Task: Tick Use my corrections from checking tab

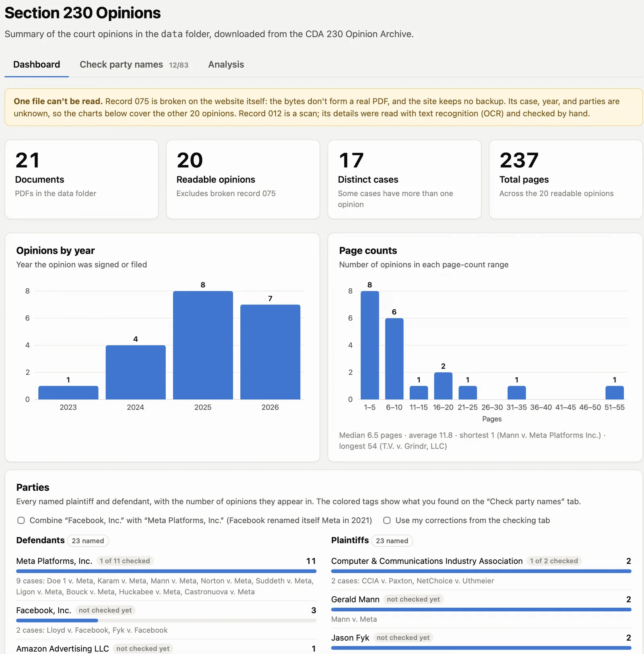Action: coord(387,520)
